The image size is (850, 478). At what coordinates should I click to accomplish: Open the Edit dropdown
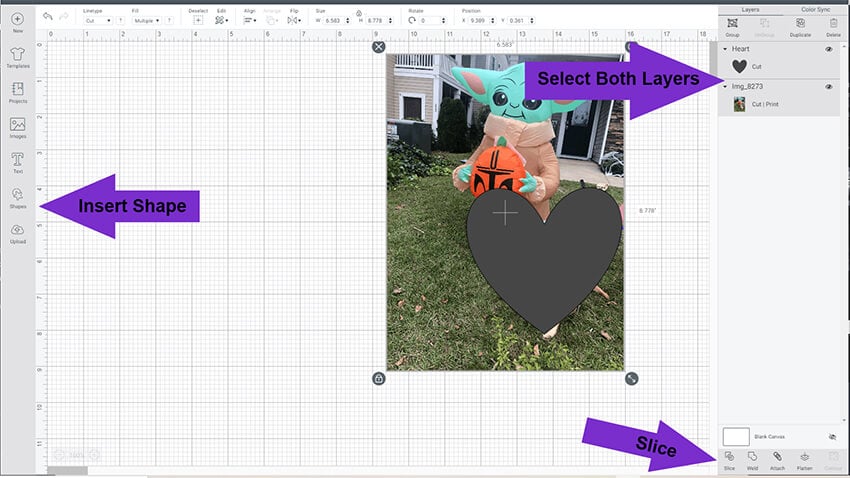[221, 20]
